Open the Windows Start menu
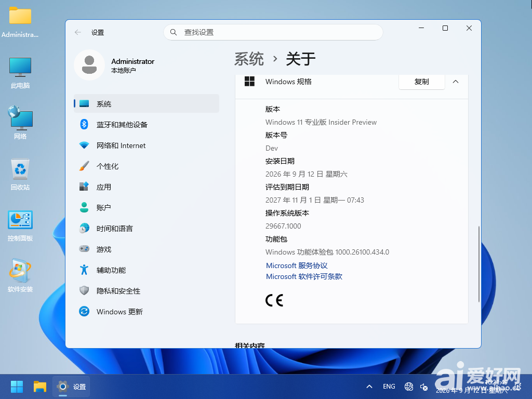Image resolution: width=532 pixels, height=399 pixels. [17, 387]
